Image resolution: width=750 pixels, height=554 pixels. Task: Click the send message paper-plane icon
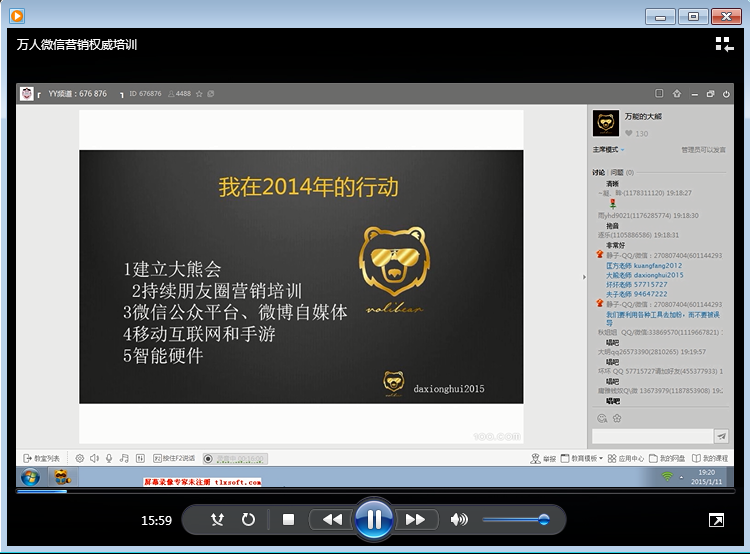point(721,436)
